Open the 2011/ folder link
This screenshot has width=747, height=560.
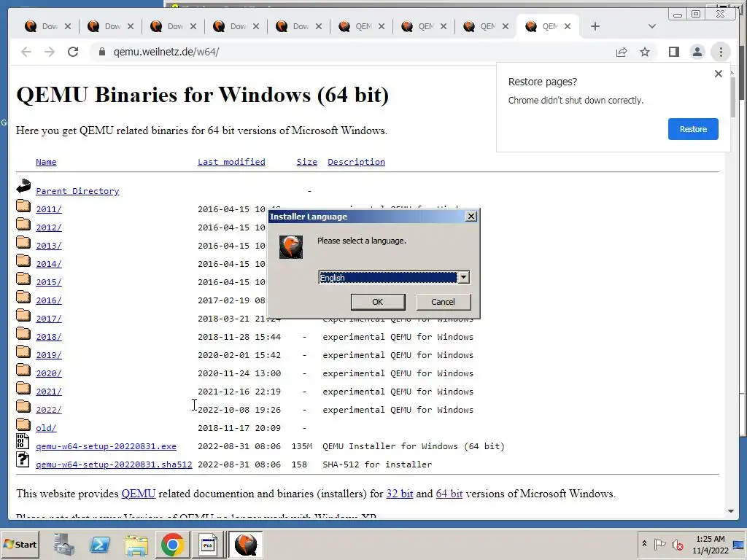pyautogui.click(x=49, y=209)
